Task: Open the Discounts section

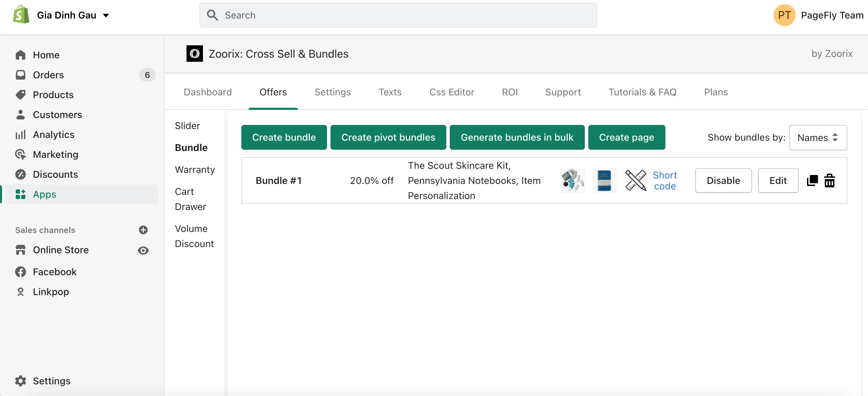Action: click(55, 174)
